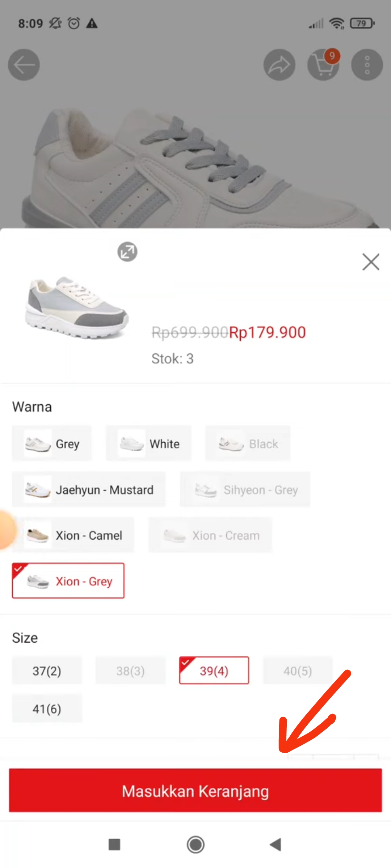Select the White color variant
Viewport: 391px width, 868px height.
click(x=148, y=444)
